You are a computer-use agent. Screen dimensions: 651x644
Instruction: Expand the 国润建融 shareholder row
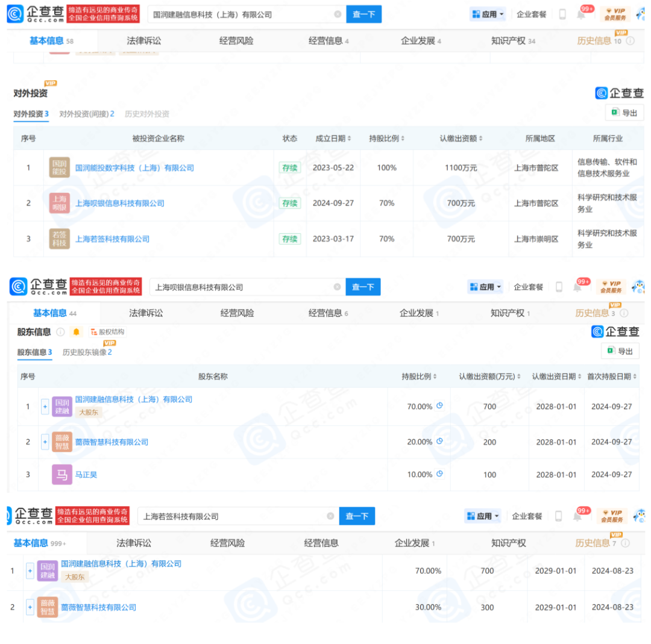[45, 407]
